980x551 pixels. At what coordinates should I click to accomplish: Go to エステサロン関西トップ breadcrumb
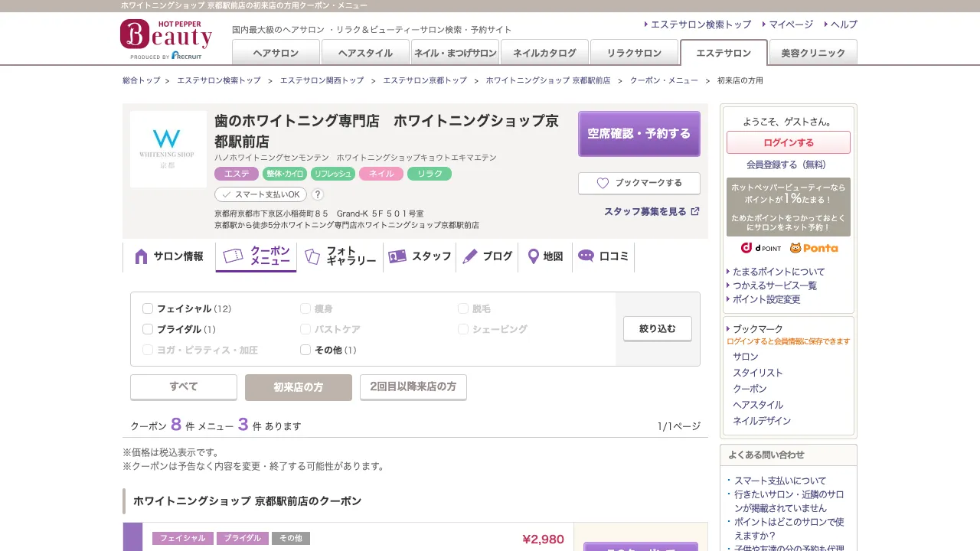coord(322,80)
